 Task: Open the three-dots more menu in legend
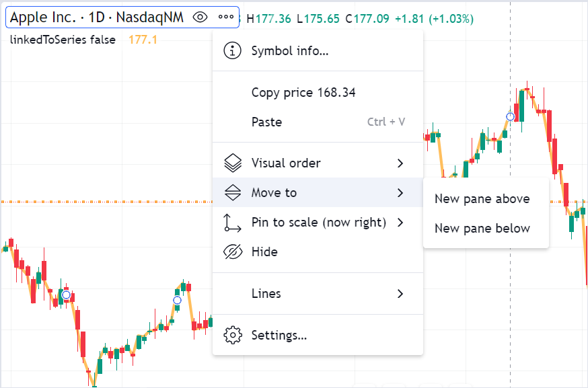[x=226, y=17]
